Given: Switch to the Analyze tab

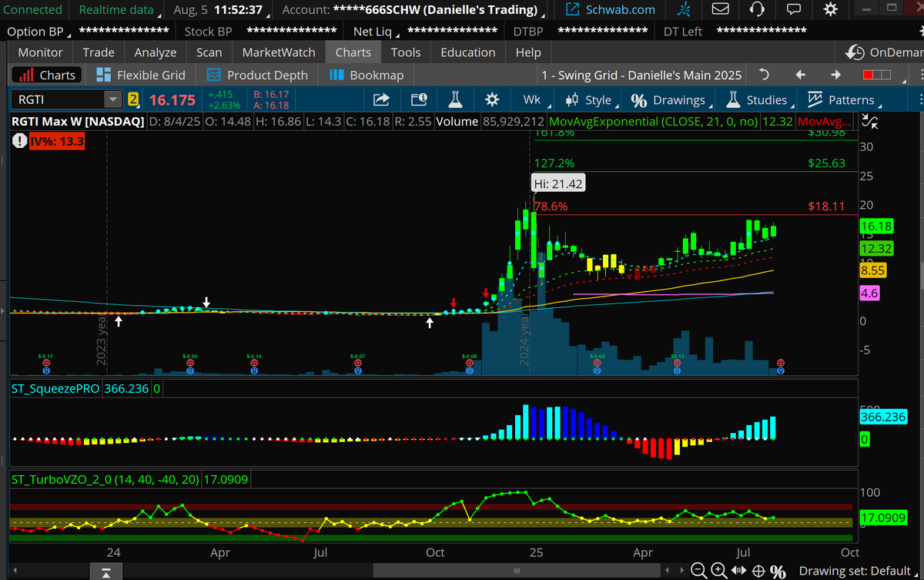Looking at the screenshot, I should (156, 52).
